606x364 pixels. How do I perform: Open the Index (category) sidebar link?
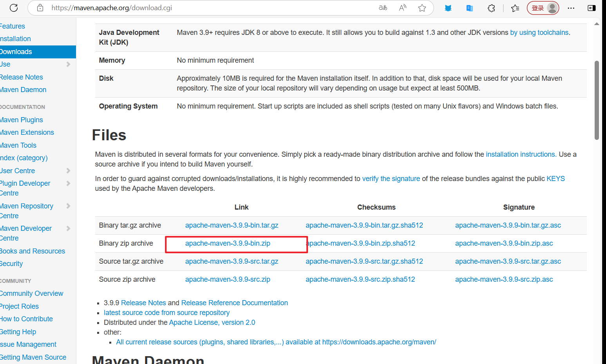[24, 158]
